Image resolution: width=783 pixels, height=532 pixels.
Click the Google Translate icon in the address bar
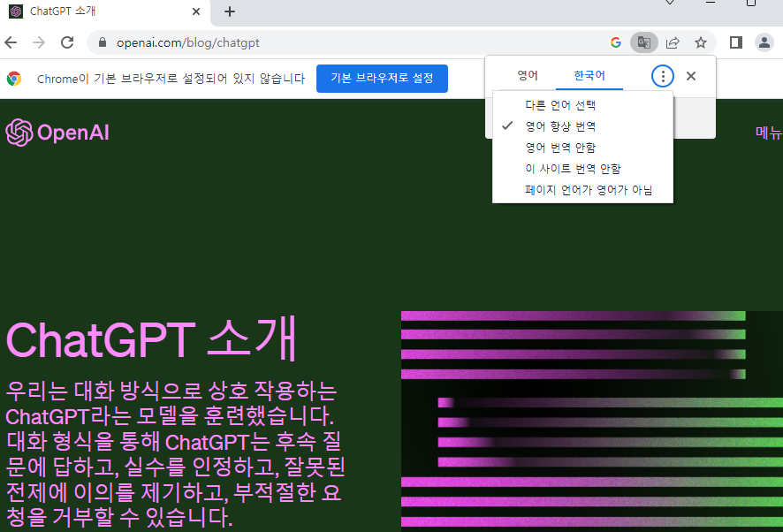[644, 42]
